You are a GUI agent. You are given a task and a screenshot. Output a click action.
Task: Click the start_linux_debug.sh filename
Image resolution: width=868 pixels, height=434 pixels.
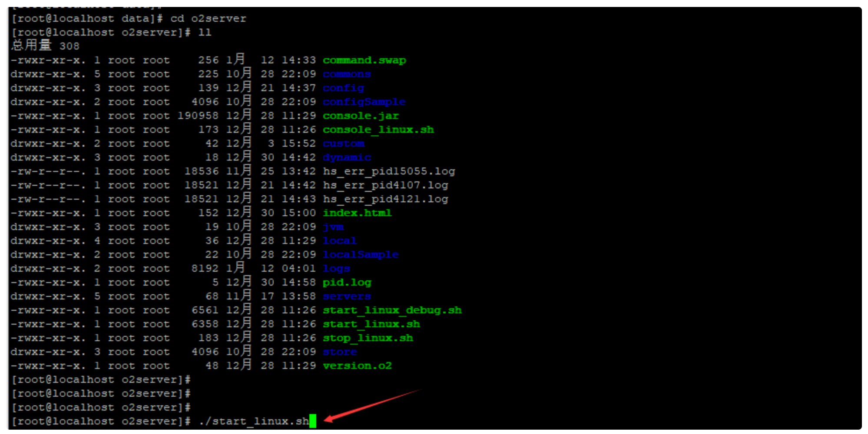pos(392,310)
